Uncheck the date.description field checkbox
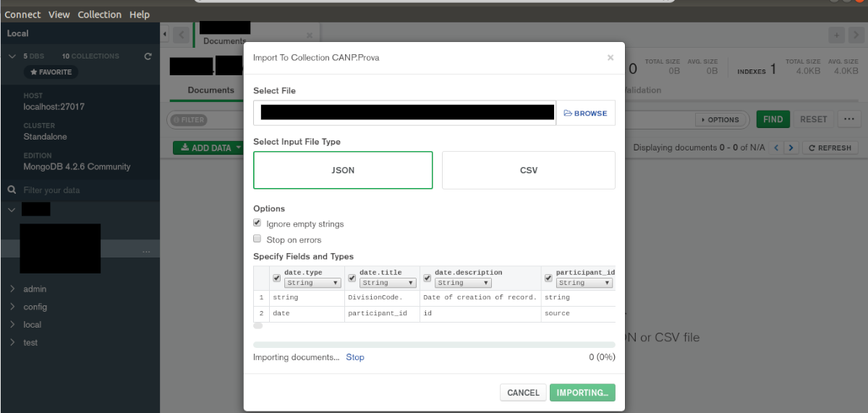Screen dimensions: 868x413 427,278
